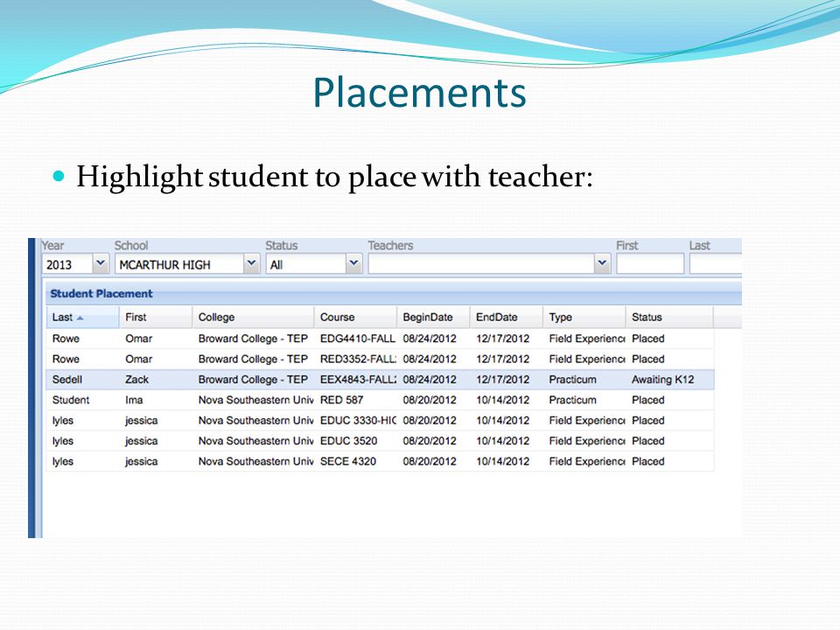The image size is (840, 630).
Task: Select the lyles row with EDUC 3520
Action: coord(380,441)
